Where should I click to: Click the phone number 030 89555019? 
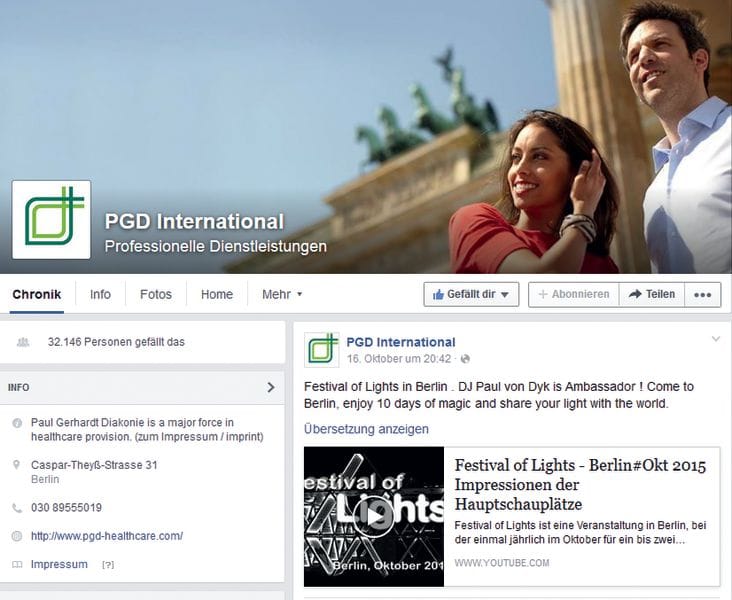(x=66, y=508)
